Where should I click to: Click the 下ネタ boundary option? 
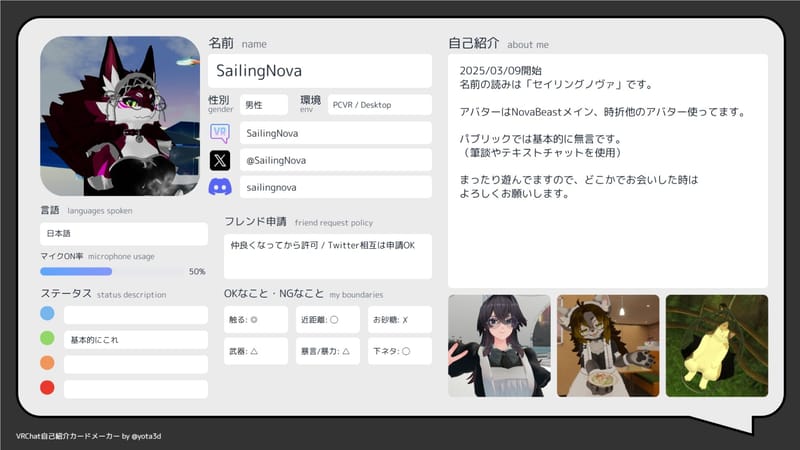click(x=399, y=351)
